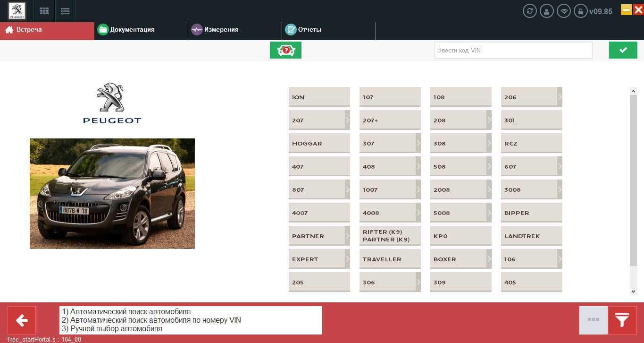Expand the 308 model variants
Screen dimensions: 644x343
tap(489, 143)
